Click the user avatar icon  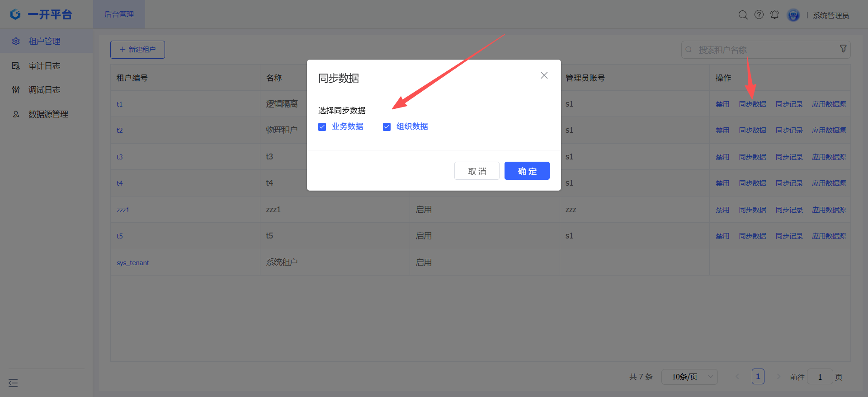793,15
